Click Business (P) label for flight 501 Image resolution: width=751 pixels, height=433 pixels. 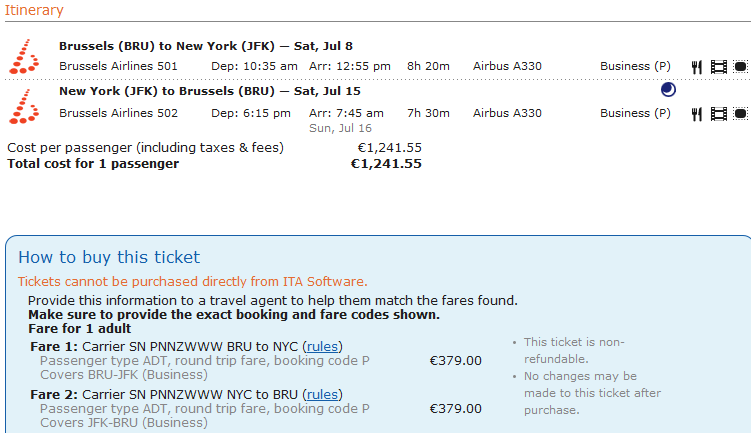coord(635,66)
